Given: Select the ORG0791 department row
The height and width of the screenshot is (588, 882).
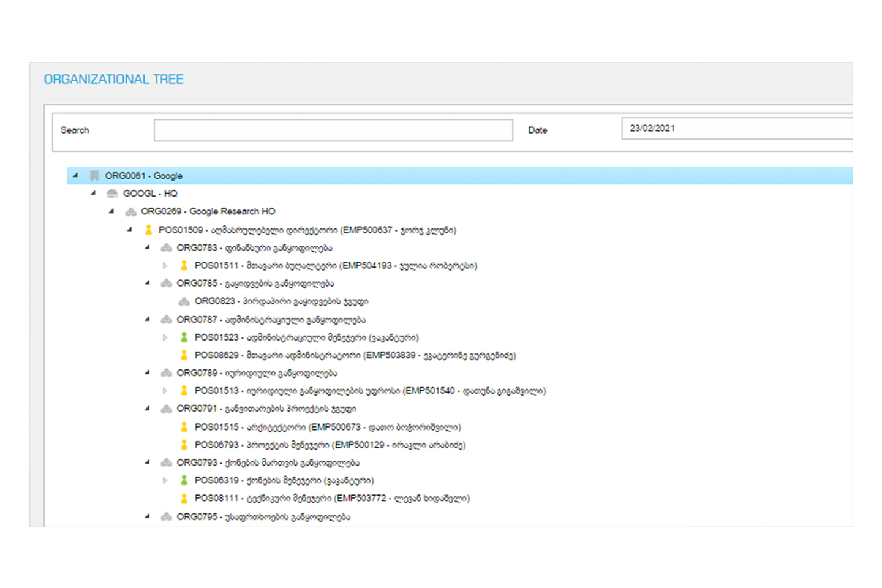Looking at the screenshot, I should 266,409.
